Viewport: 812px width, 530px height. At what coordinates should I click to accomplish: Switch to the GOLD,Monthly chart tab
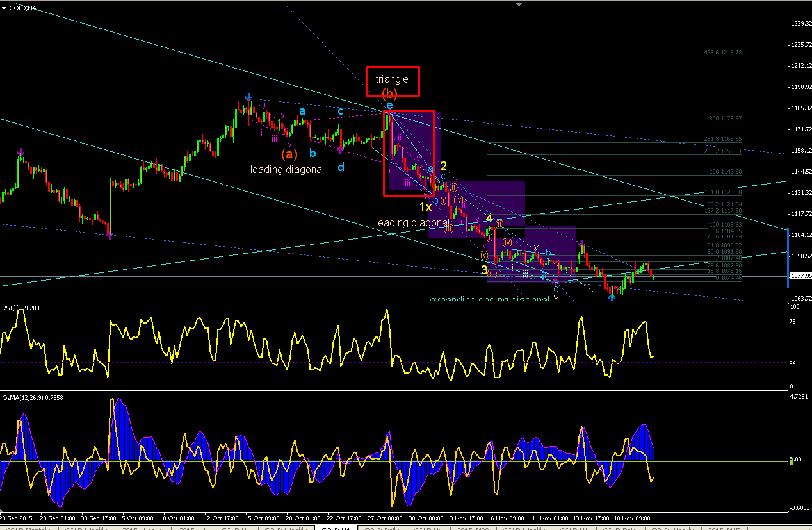pyautogui.click(x=29, y=529)
